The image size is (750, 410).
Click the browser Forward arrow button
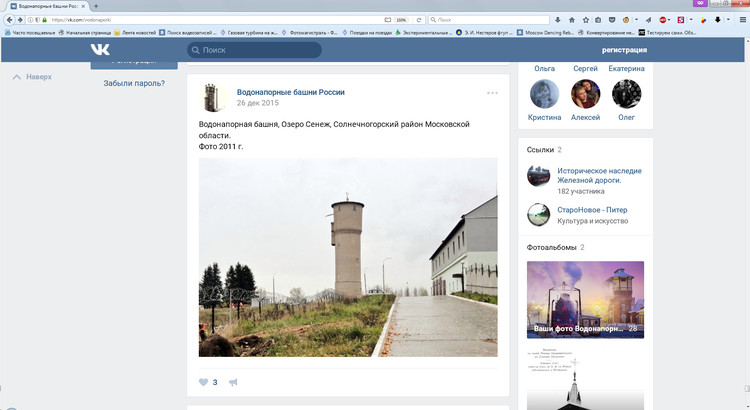tap(20, 20)
